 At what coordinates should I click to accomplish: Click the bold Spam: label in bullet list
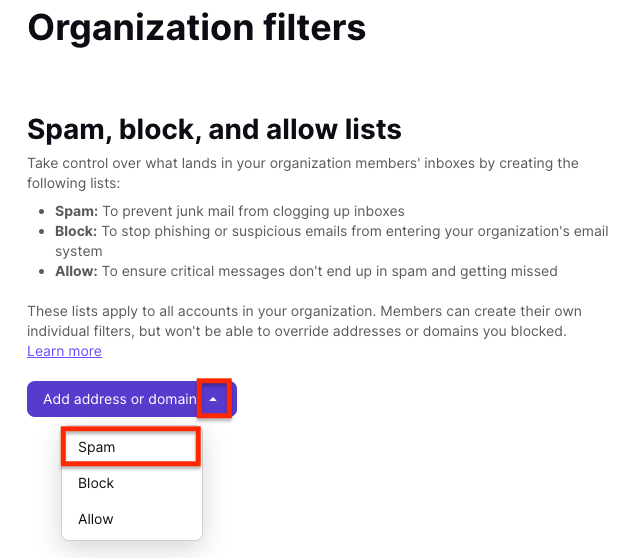[76, 211]
